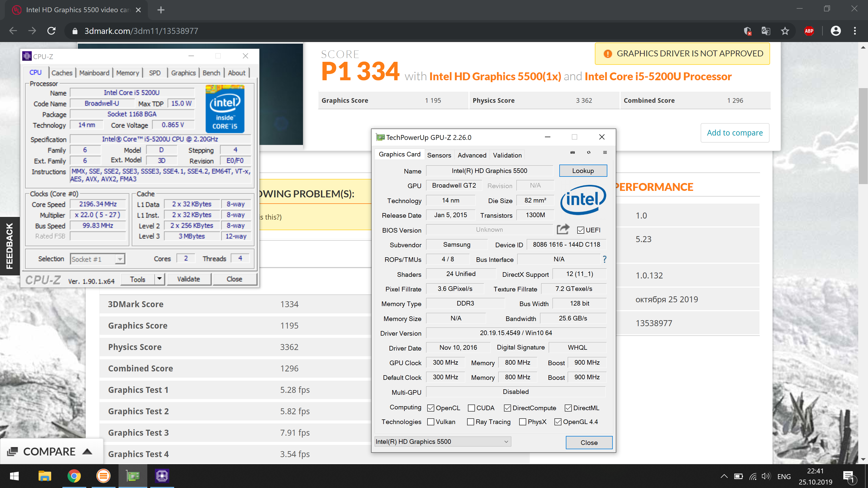The image size is (868, 488).
Task: Toggle the OpenCL checkbox
Action: [x=430, y=408]
